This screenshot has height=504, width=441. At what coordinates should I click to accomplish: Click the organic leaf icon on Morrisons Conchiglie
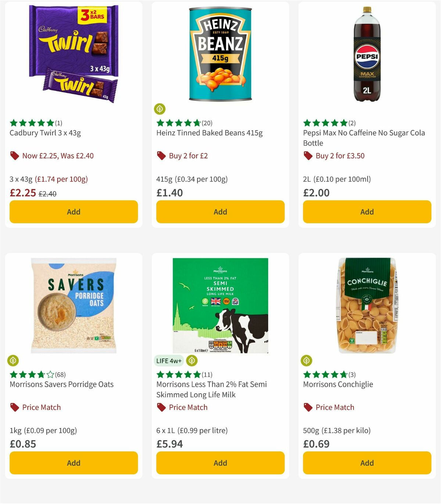(306, 361)
